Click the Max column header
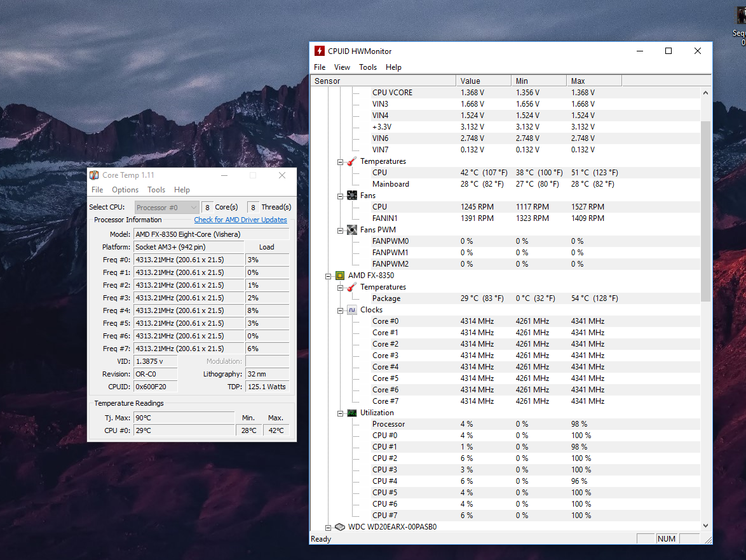 click(593, 81)
